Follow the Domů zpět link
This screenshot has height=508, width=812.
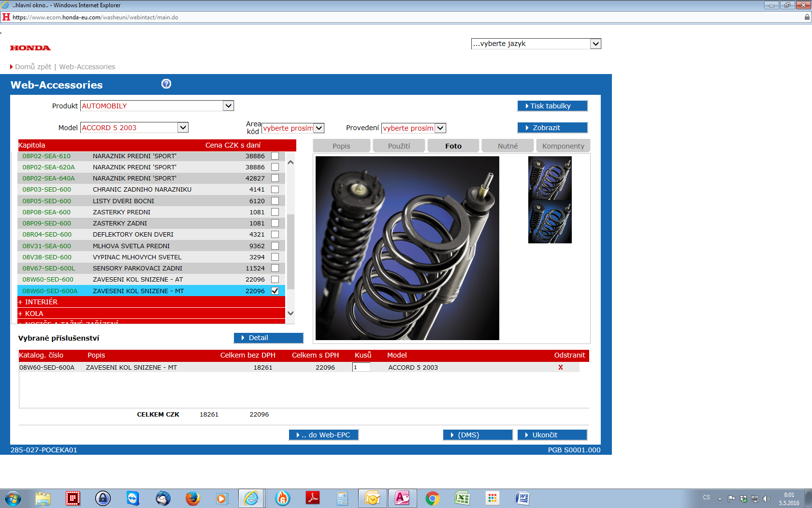(33, 67)
